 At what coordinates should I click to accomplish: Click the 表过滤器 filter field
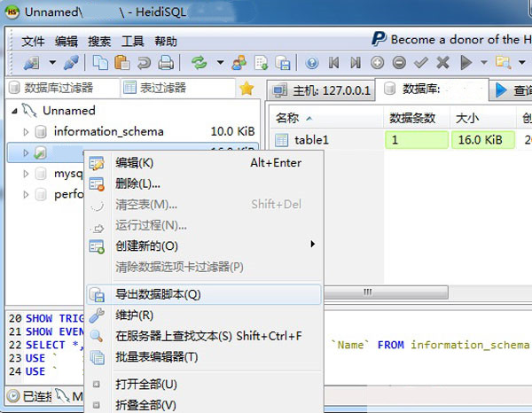point(178,88)
